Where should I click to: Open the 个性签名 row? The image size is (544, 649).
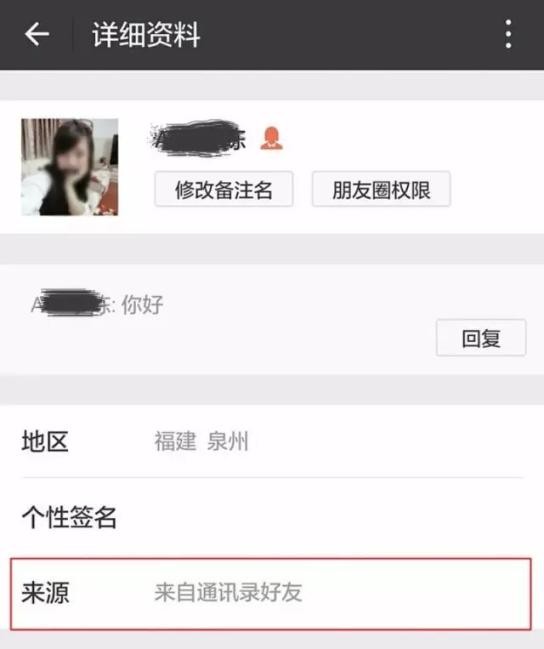272,517
